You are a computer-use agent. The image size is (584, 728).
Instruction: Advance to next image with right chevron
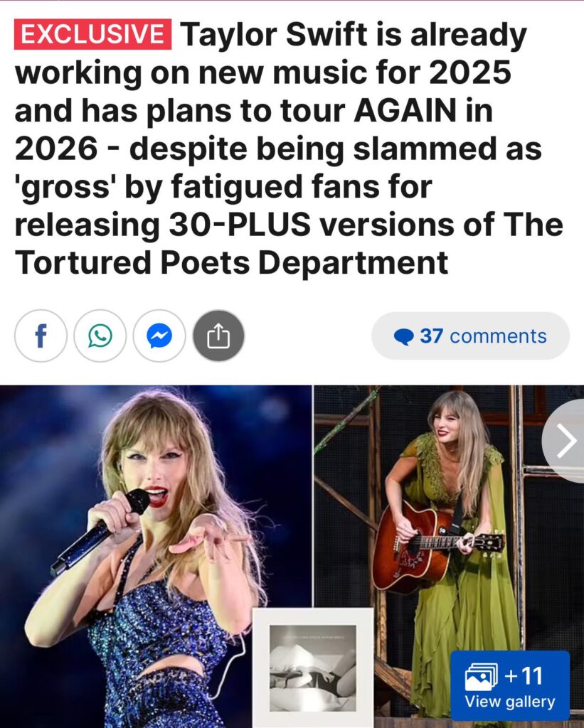pos(565,441)
